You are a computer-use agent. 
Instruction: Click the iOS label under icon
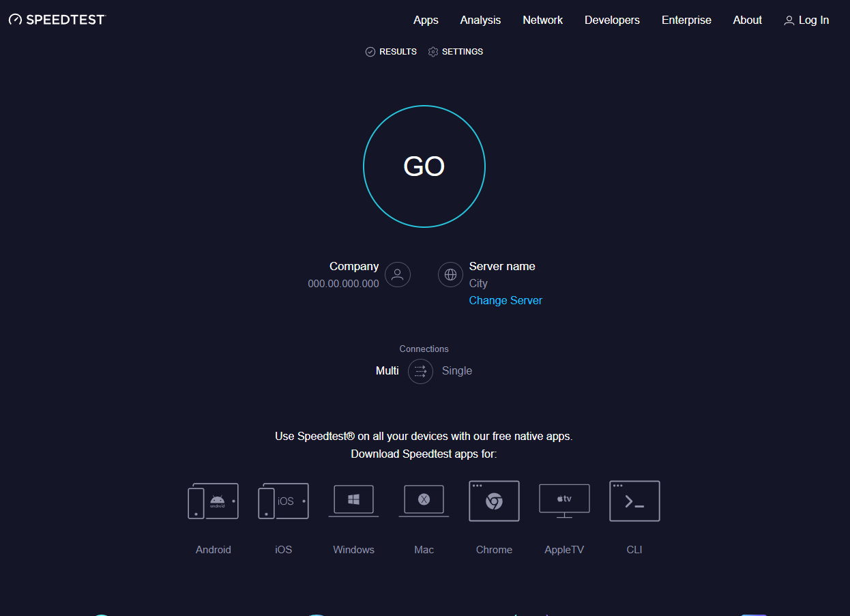(x=284, y=550)
